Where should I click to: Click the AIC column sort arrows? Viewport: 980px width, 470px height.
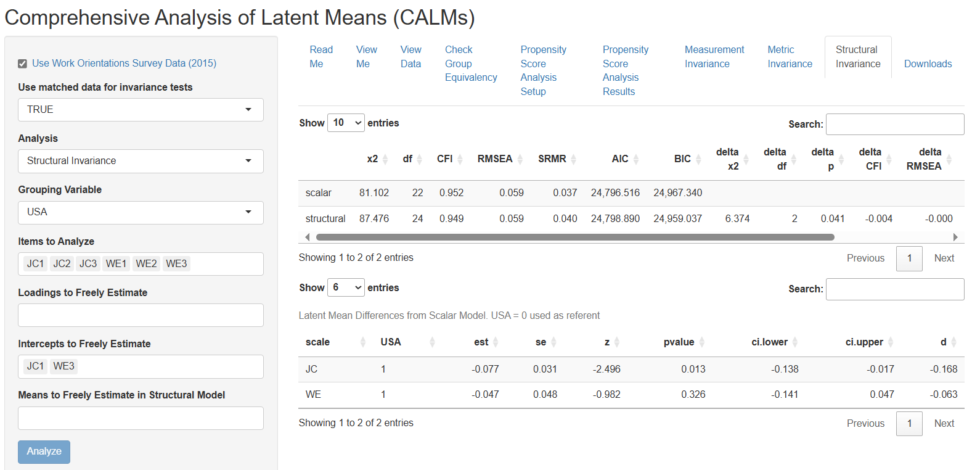point(636,159)
